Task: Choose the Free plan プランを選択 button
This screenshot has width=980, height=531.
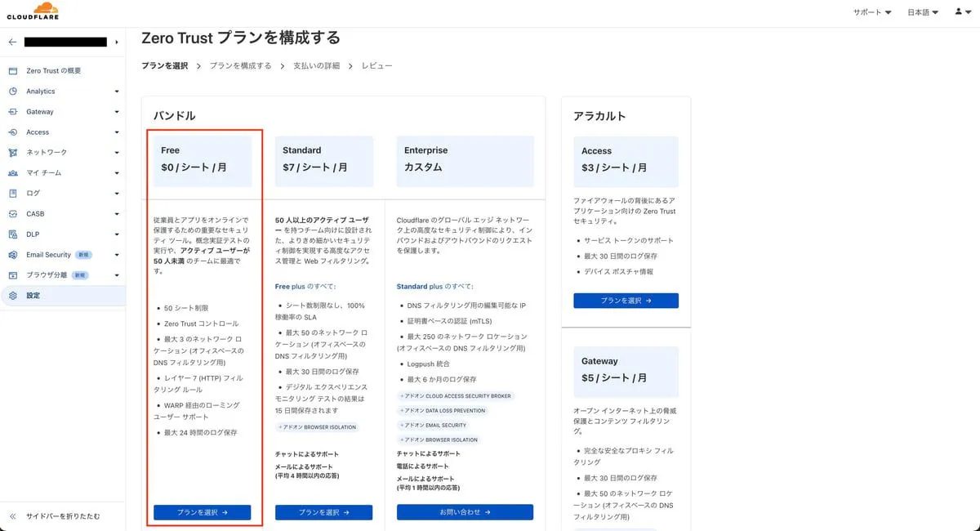Action: 202,512
